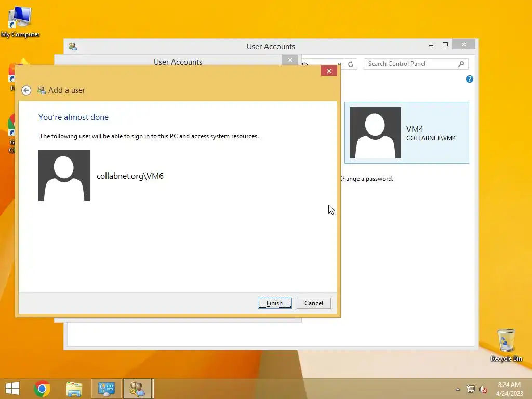Viewport: 532px width, 399px height.
Task: Open address bar dropdown arrow
Action: tap(339, 64)
